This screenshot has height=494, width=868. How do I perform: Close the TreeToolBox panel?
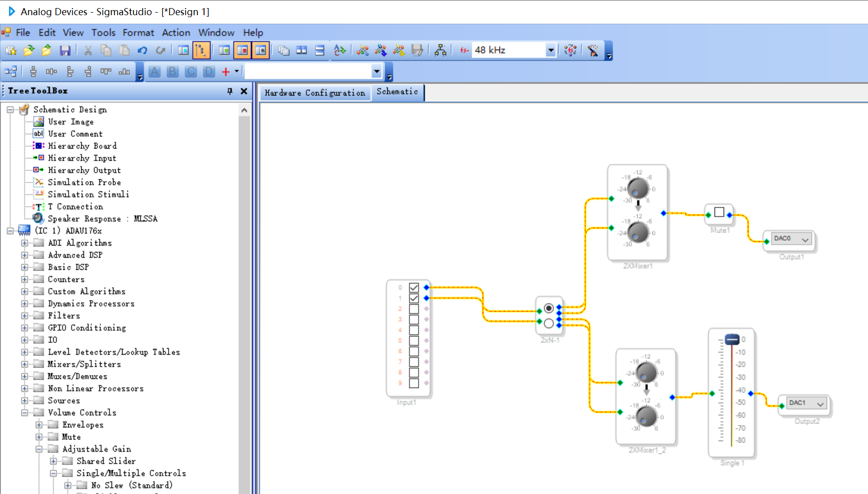(244, 91)
